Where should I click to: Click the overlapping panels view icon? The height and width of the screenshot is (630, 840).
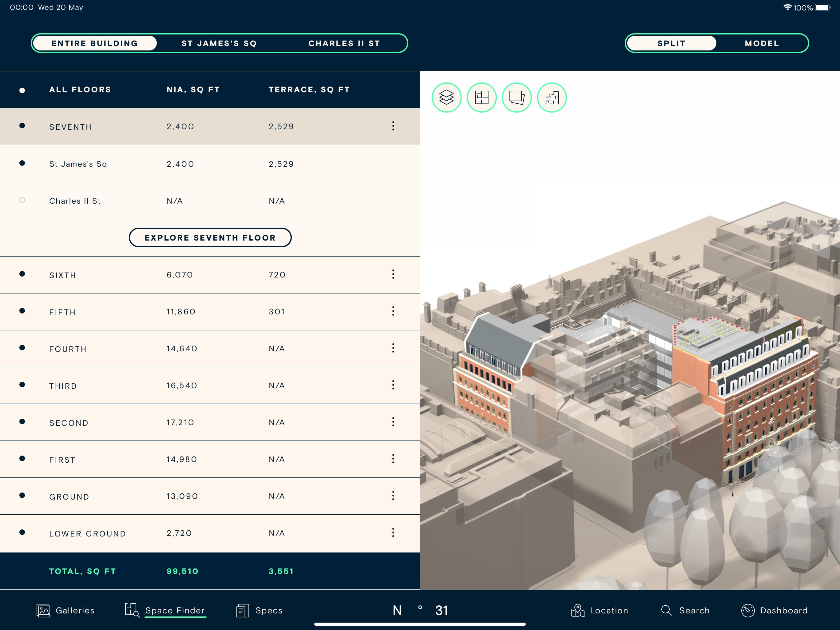(517, 97)
